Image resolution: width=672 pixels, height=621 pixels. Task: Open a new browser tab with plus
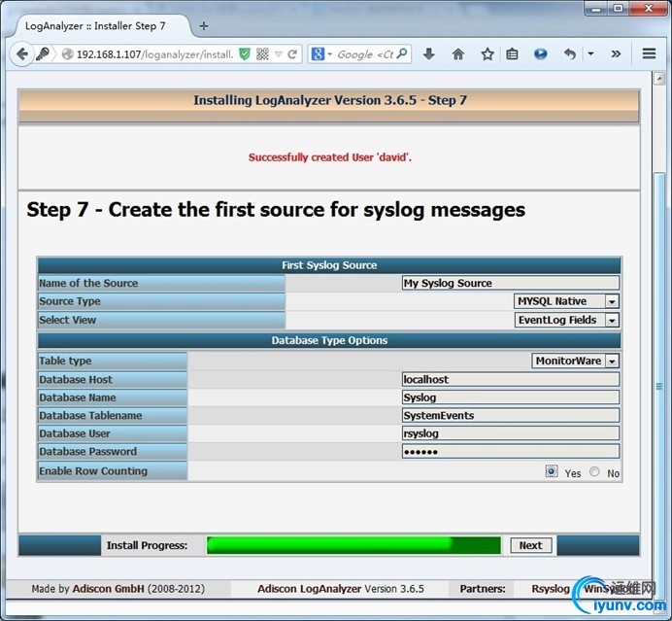pos(204,26)
